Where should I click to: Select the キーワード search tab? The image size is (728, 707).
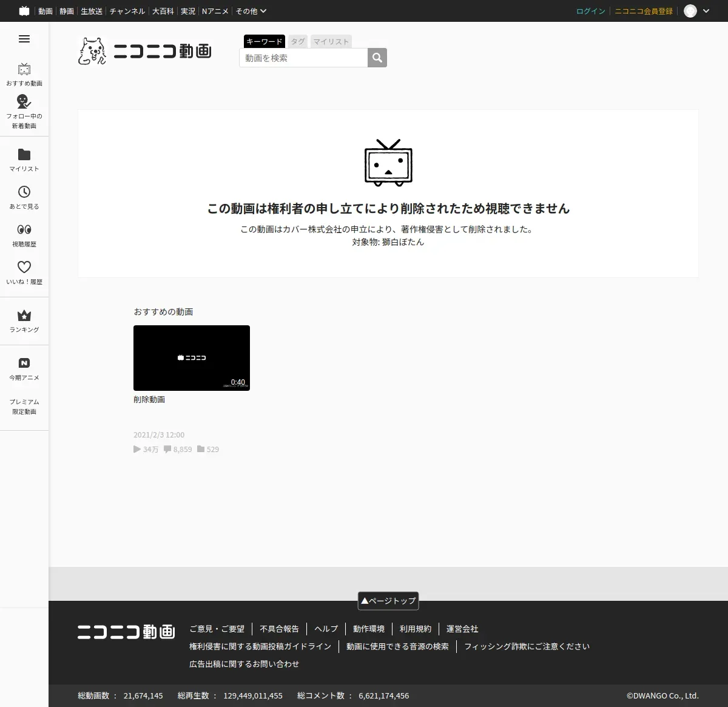[x=265, y=41]
